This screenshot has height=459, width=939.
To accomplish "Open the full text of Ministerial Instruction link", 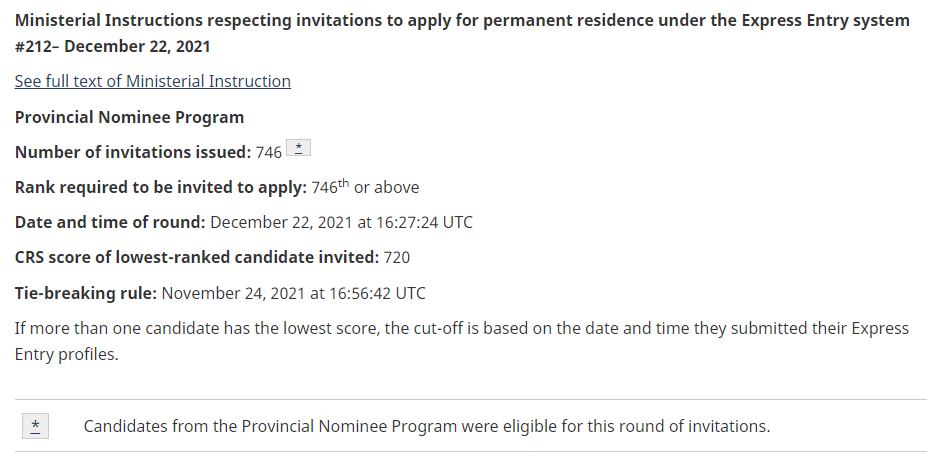I will 152,81.
